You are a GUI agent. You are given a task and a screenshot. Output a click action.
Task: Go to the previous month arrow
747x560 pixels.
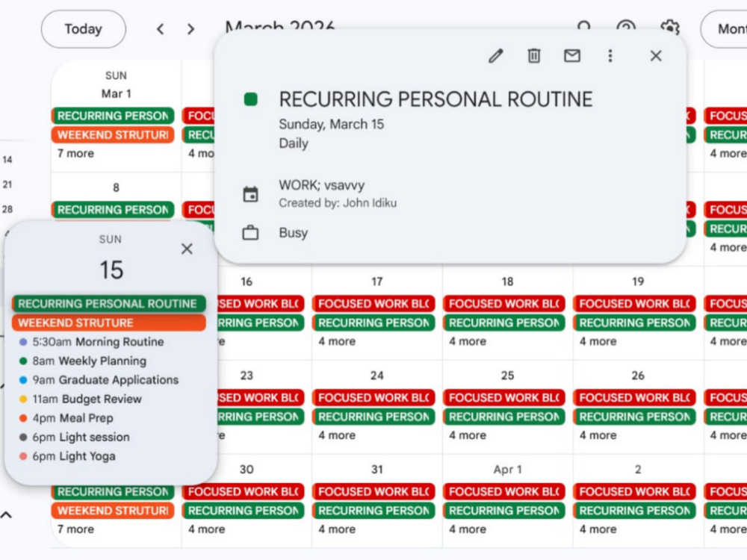pyautogui.click(x=161, y=29)
